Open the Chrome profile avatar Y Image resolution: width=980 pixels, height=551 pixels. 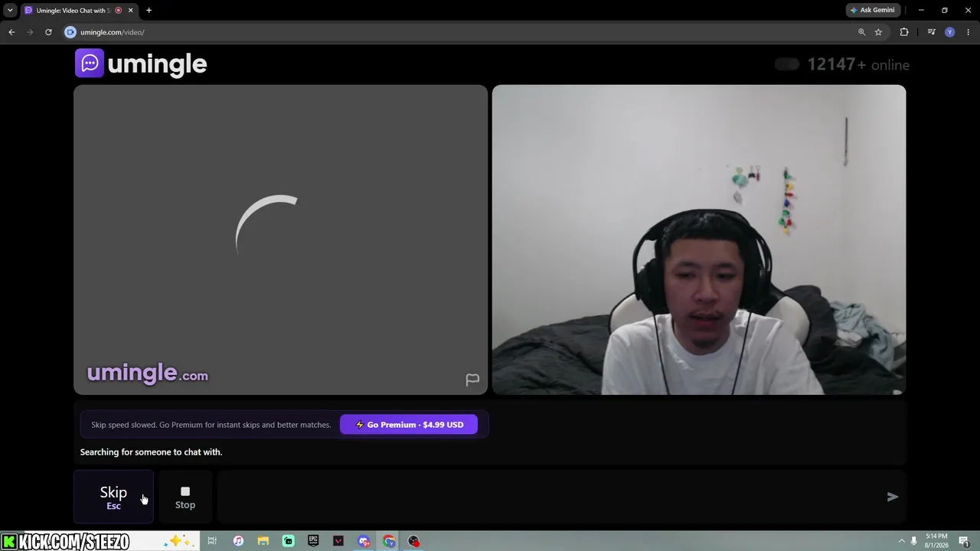click(x=949, y=32)
